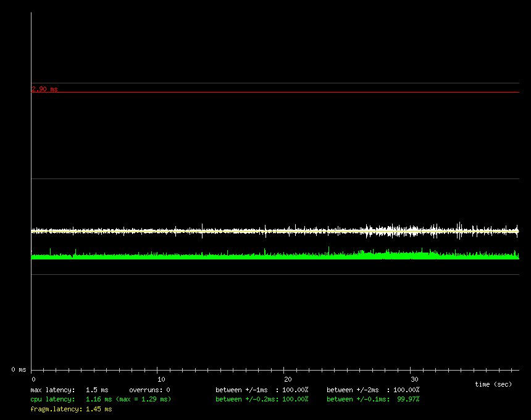Click the overruns: 0 counter
The image size is (531, 420).
pyautogui.click(x=149, y=390)
